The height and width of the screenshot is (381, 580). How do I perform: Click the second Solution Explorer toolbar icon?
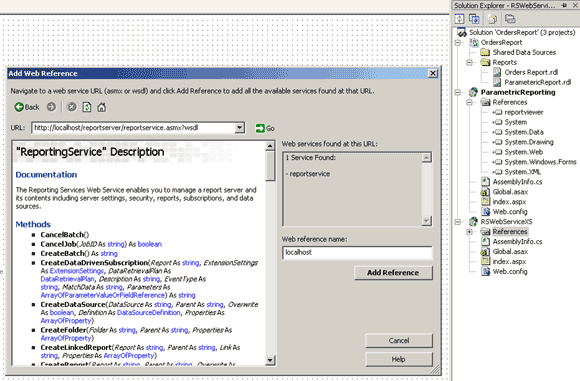click(x=474, y=18)
